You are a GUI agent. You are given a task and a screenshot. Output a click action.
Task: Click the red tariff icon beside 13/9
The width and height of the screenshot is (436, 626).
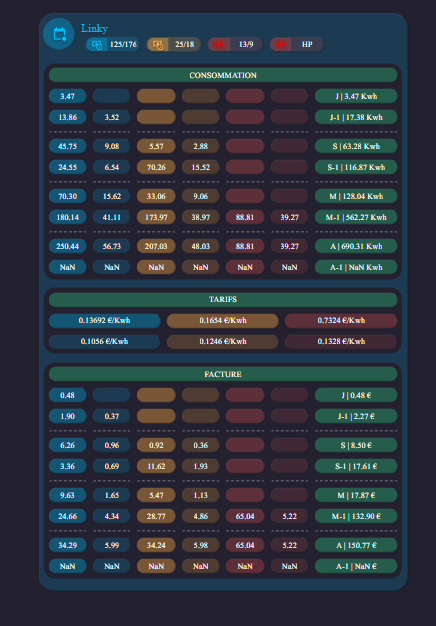pos(219,45)
